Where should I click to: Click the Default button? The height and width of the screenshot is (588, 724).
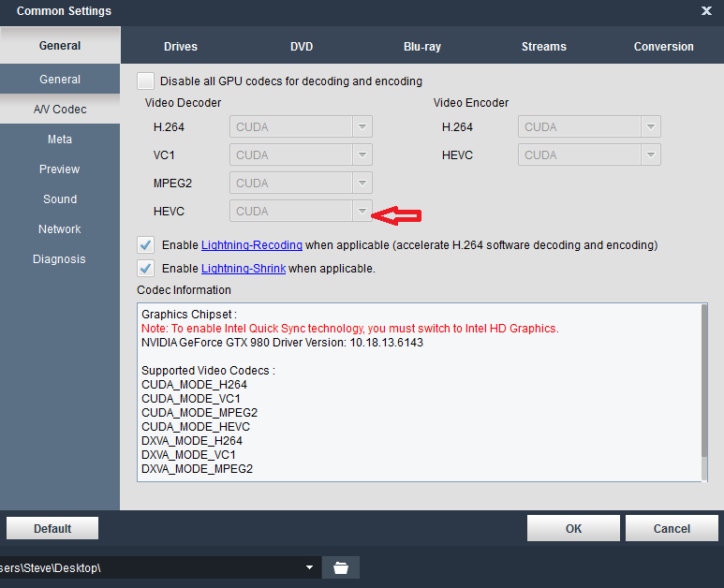tap(52, 529)
